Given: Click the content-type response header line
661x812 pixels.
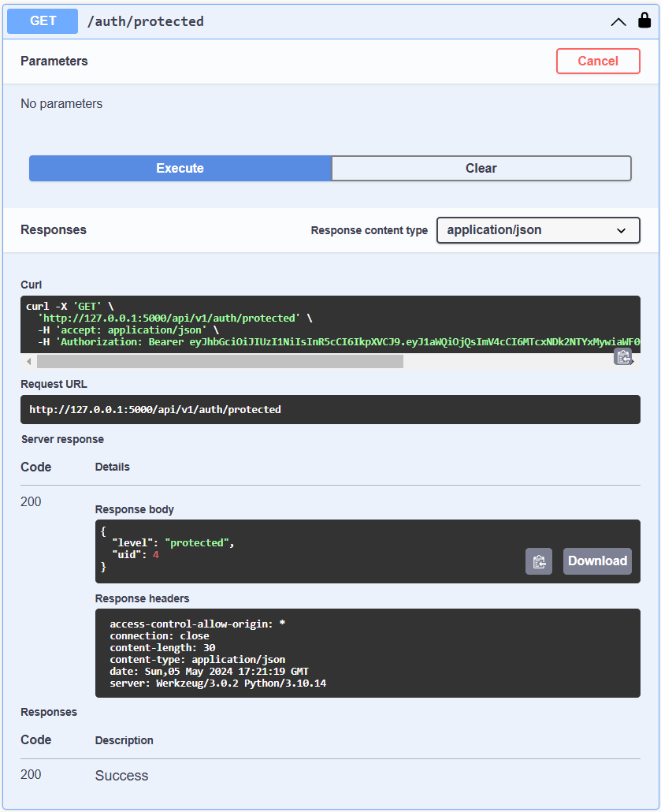Looking at the screenshot, I should coord(197,659).
